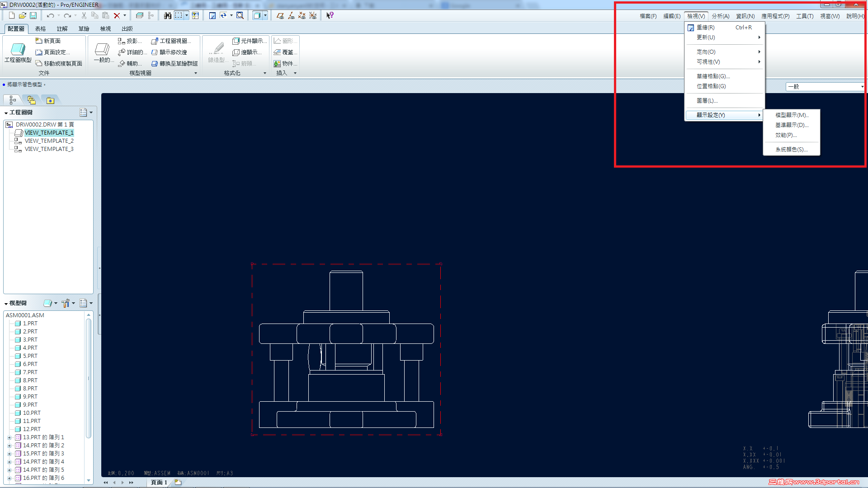Image resolution: width=868 pixels, height=488 pixels.
Task: Click the 顯示修改邊 button
Action: coord(169,52)
